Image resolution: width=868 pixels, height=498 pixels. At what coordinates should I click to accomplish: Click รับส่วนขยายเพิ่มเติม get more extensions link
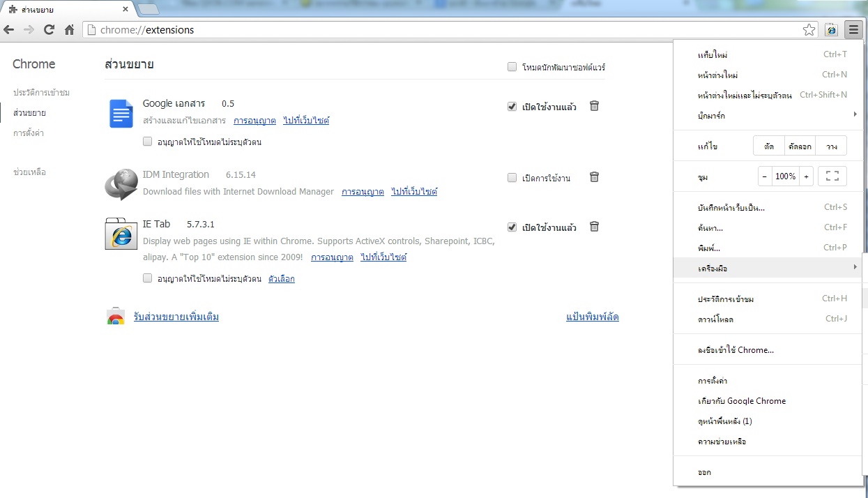pos(176,317)
